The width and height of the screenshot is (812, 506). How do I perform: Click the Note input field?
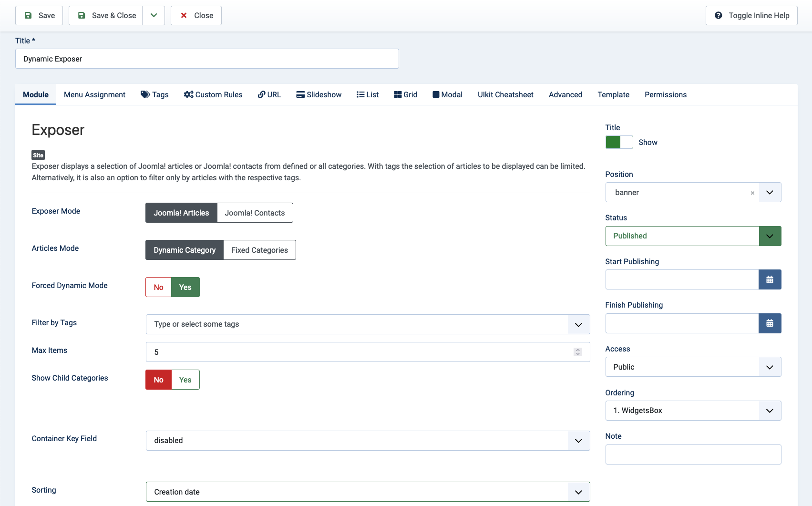coord(693,454)
